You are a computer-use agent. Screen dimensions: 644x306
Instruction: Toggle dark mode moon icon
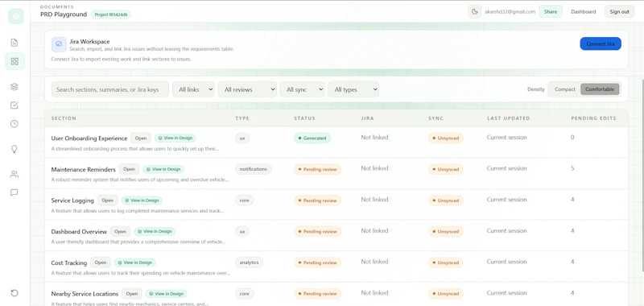point(474,11)
